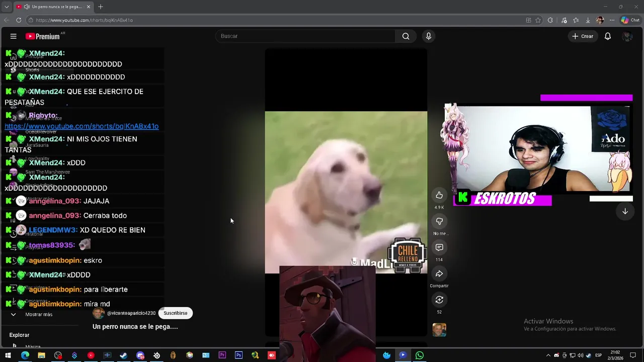Open browser downloads
Viewport: 644px width, 362px height.
click(x=588, y=20)
